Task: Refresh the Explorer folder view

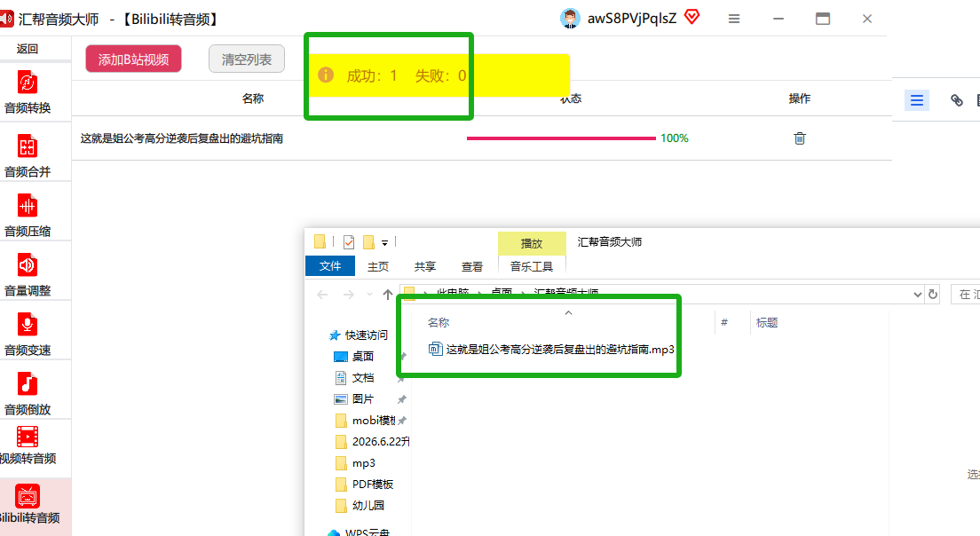Action: coord(933,295)
